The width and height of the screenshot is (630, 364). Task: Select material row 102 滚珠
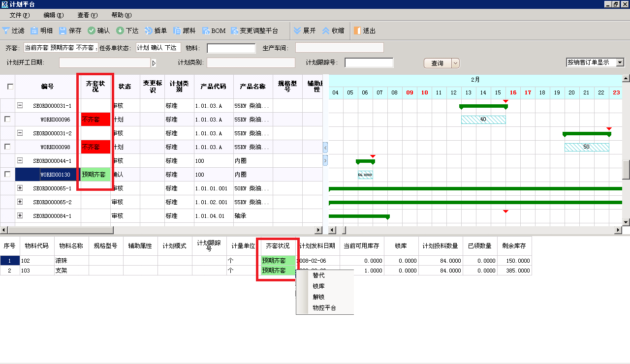[266, 261]
